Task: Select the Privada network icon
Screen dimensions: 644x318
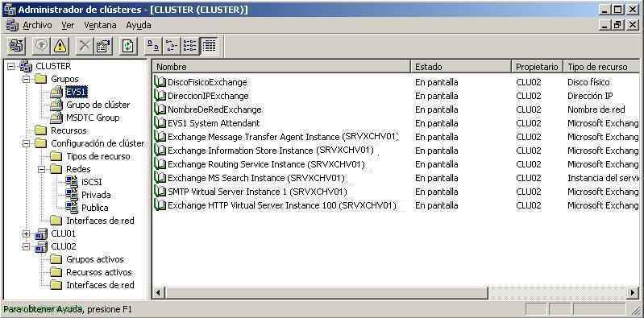Action: pyautogui.click(x=72, y=195)
